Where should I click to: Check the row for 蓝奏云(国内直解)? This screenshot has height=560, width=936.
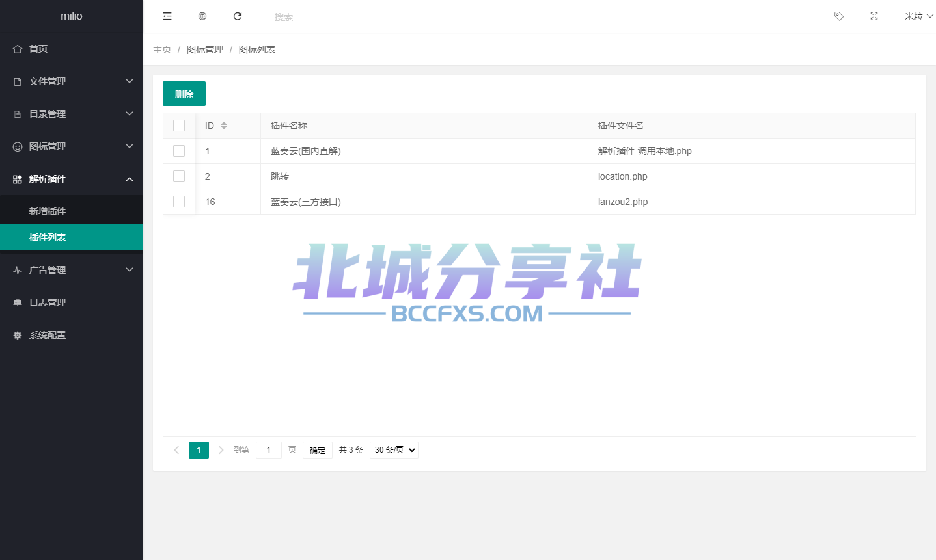click(x=179, y=151)
